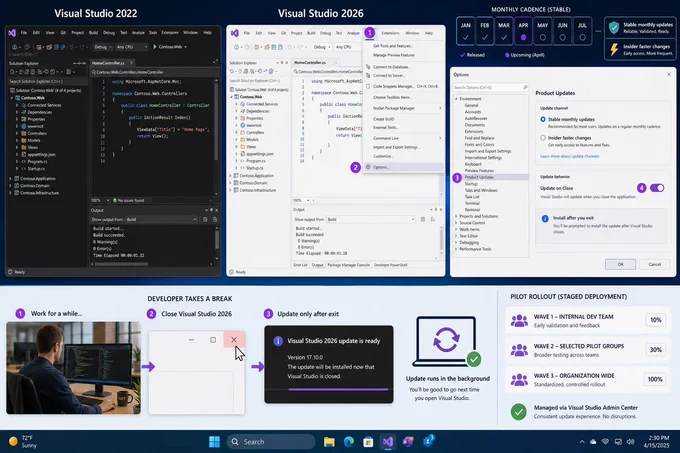Expand Contoso.Application project in VS 2026 Solution Explorer
The image size is (680, 453).
coord(230,176)
